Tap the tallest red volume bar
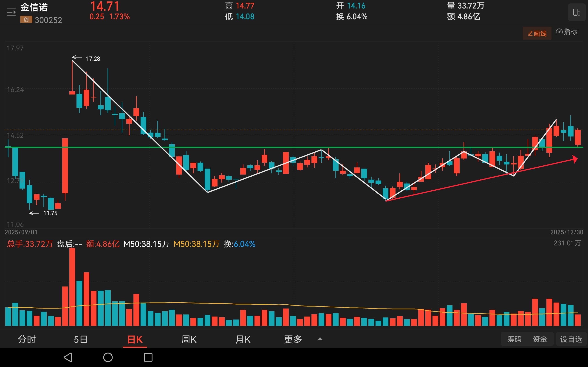The image size is (588, 367). click(72, 286)
